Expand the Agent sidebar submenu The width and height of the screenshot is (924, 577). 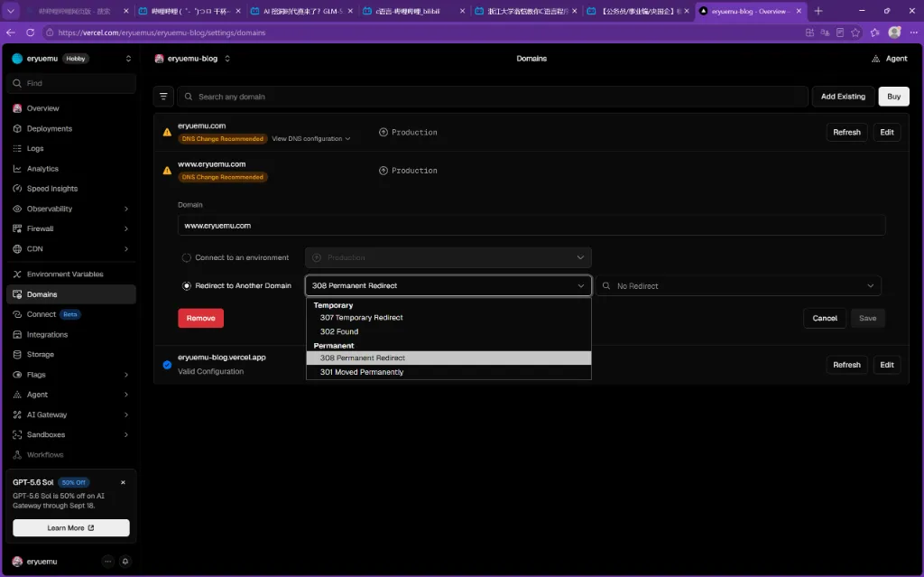(x=126, y=395)
